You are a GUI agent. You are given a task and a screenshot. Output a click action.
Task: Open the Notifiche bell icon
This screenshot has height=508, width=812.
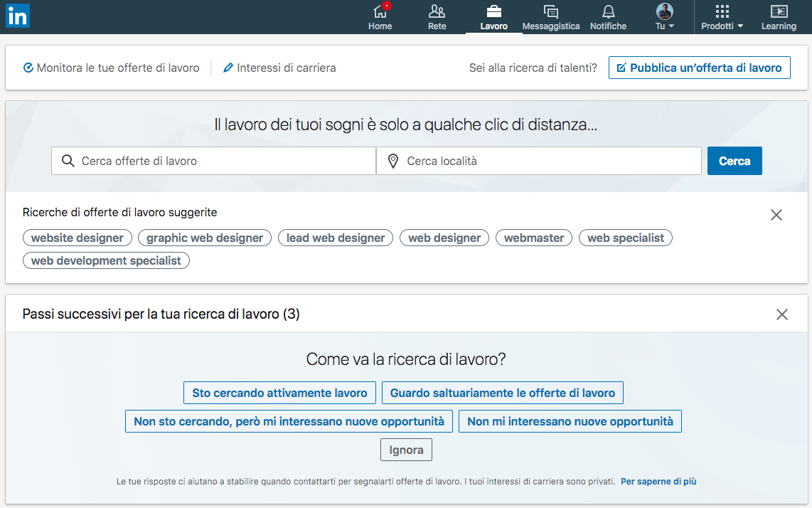[609, 11]
